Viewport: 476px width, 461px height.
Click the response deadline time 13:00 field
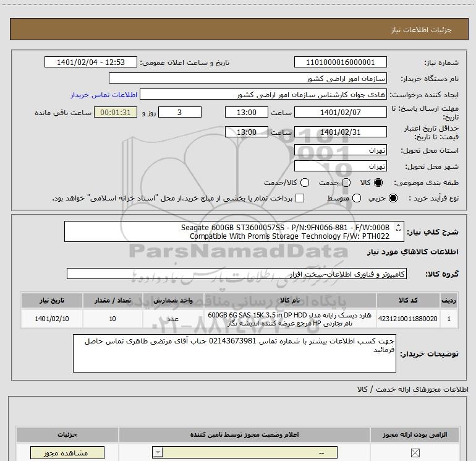click(247, 112)
